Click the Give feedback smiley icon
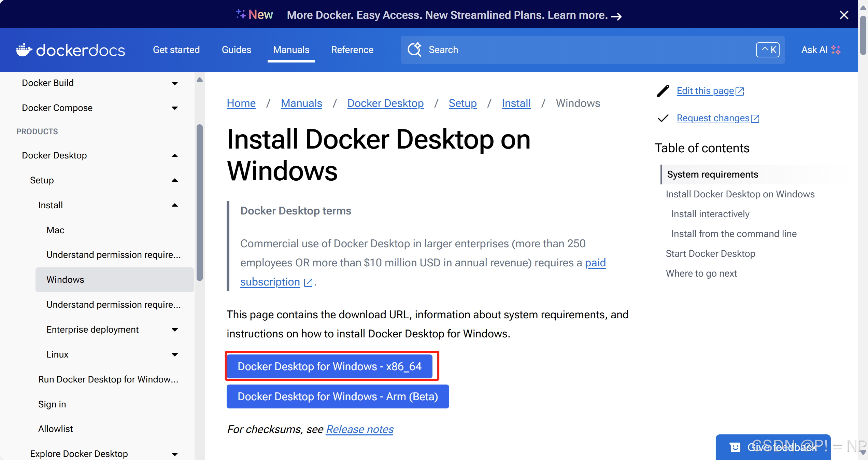The width and height of the screenshot is (868, 460). point(735,447)
